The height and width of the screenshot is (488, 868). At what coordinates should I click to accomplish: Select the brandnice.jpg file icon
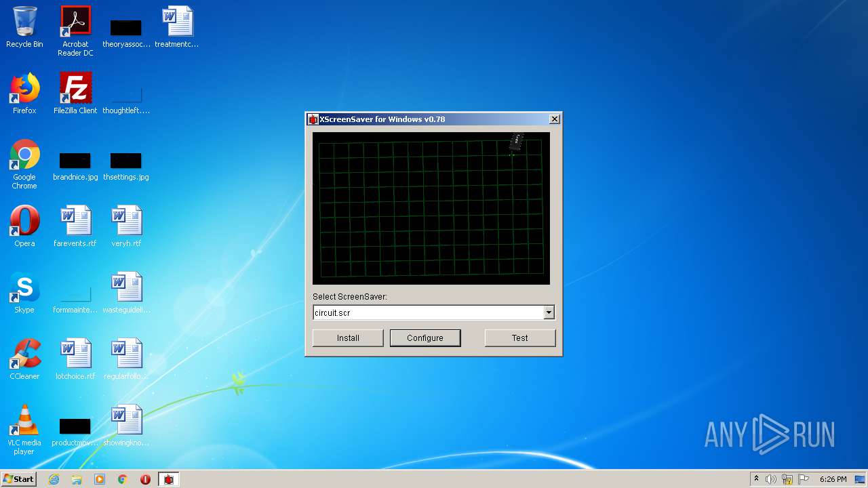(x=75, y=166)
